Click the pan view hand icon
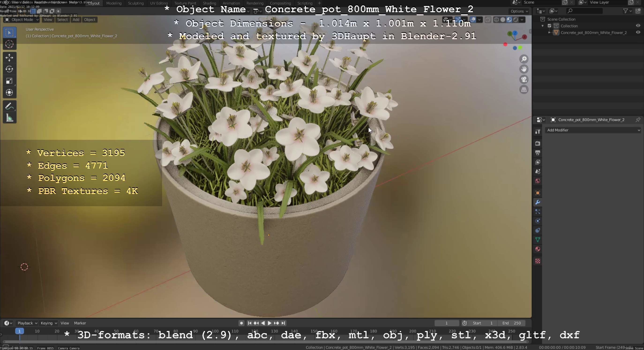This screenshot has height=350, width=644. point(524,69)
